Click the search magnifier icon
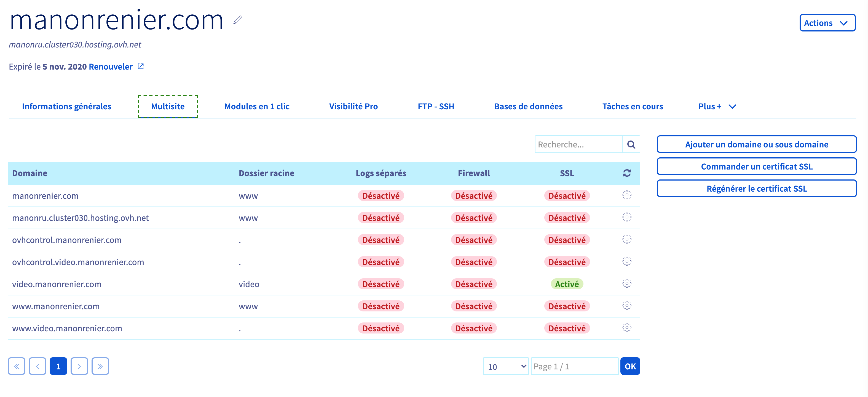Image resolution: width=868 pixels, height=397 pixels. click(x=631, y=144)
